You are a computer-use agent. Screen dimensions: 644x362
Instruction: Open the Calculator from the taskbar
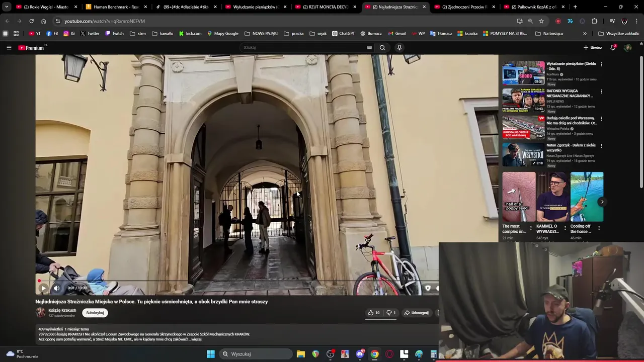coord(433,354)
